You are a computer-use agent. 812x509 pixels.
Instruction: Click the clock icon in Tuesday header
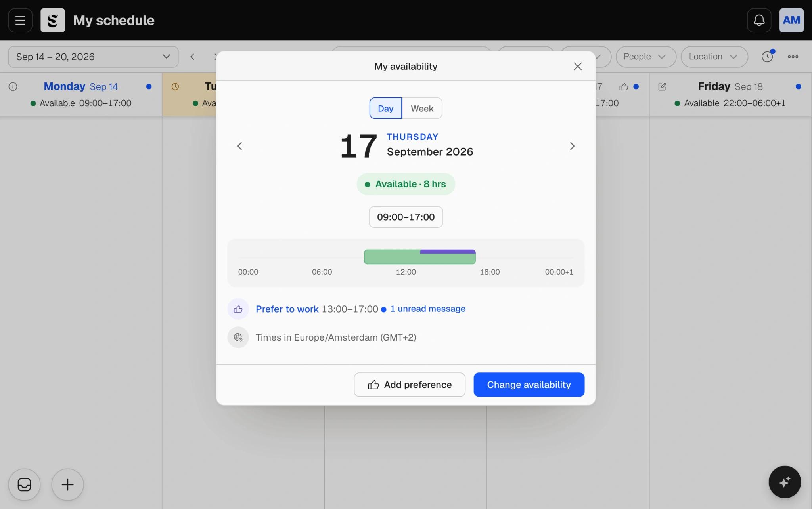click(175, 86)
